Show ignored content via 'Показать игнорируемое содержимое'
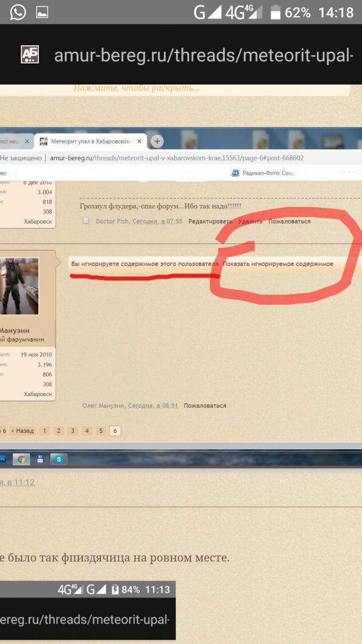This screenshot has width=362, height=644. pos(278,264)
